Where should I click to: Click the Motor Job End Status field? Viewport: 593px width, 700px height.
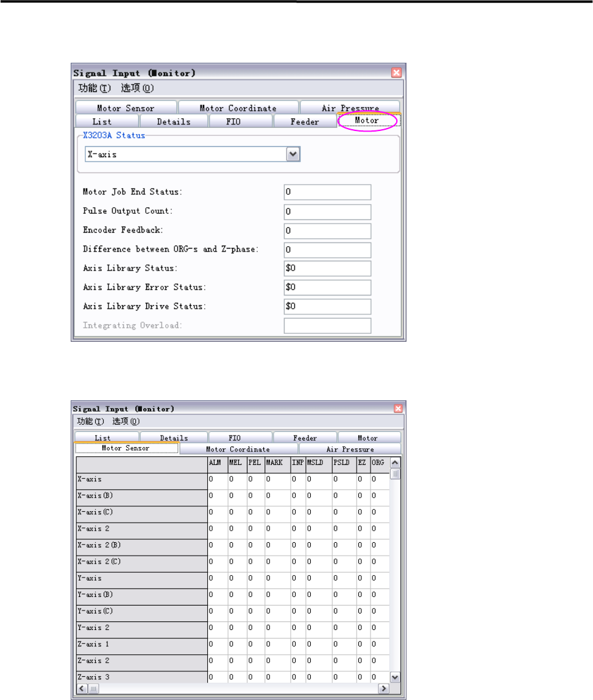327,192
